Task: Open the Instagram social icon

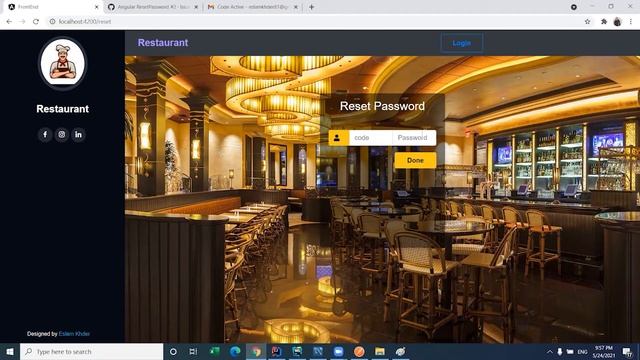Action: [x=62, y=134]
